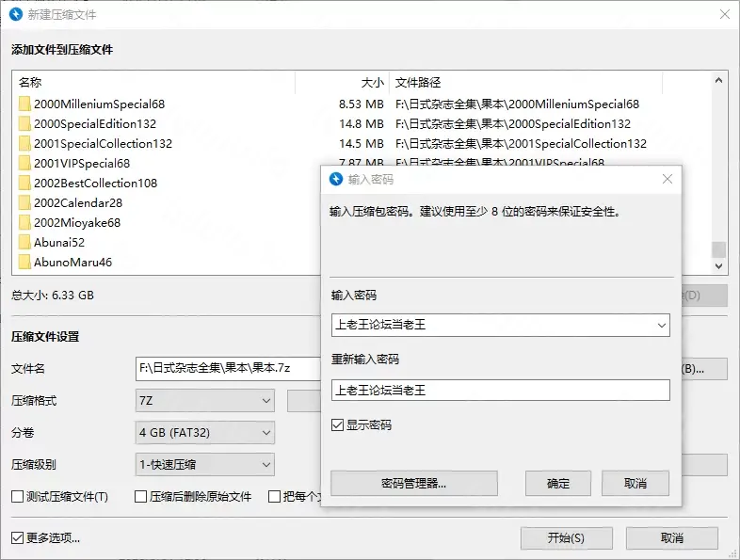
Task: Click the folder icon beside 2000MilleniumSpecial68
Action: 24,104
